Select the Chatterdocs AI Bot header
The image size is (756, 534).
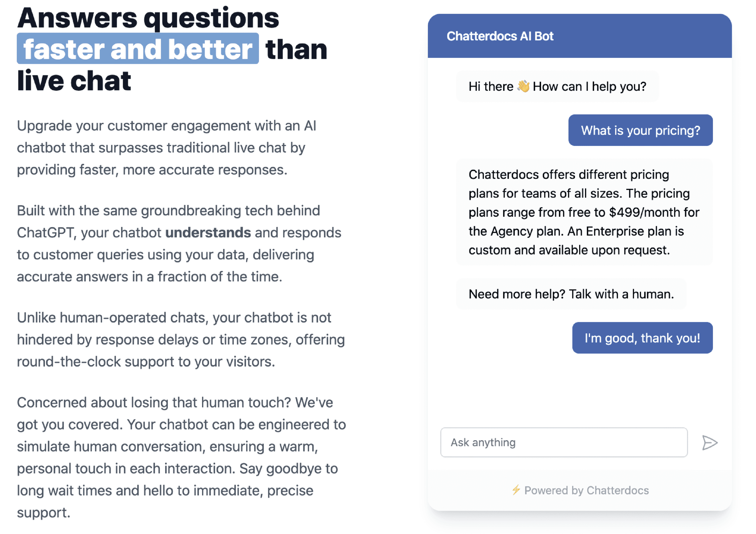tap(500, 36)
